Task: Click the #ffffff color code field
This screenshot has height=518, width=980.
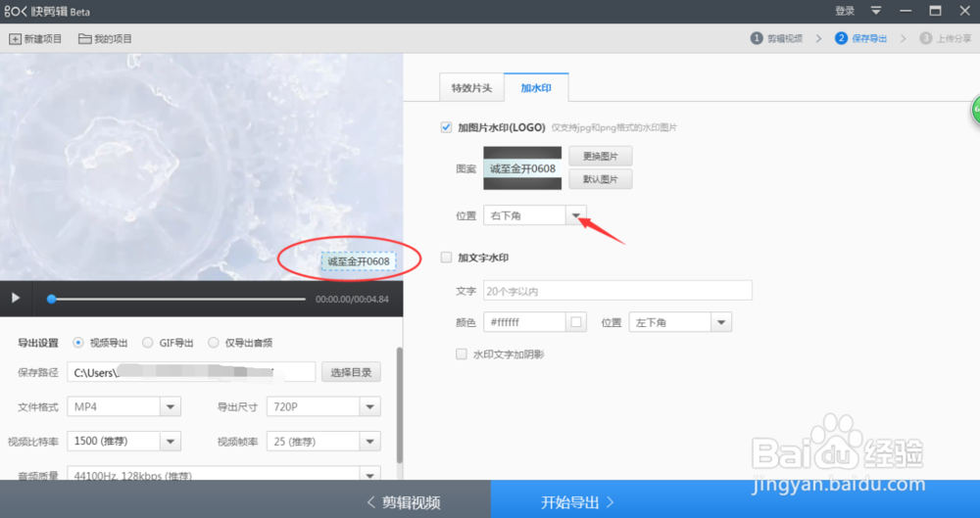Action: point(525,322)
